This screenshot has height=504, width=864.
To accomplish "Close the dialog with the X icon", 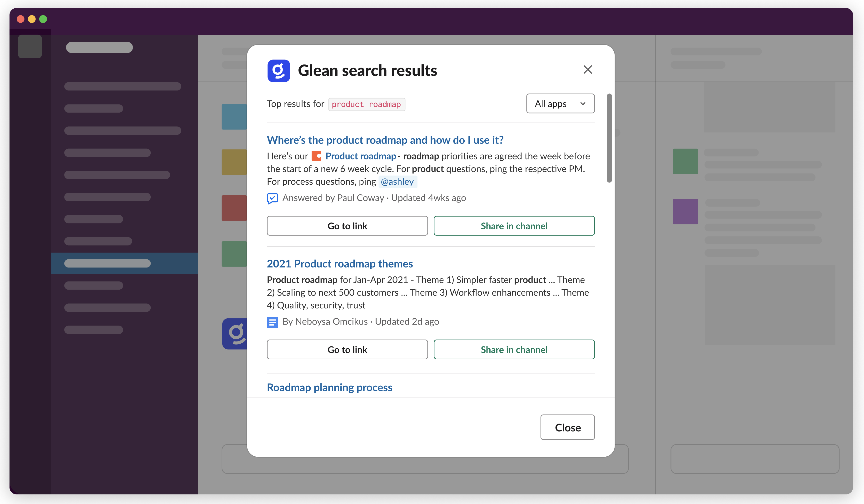I will coord(588,69).
